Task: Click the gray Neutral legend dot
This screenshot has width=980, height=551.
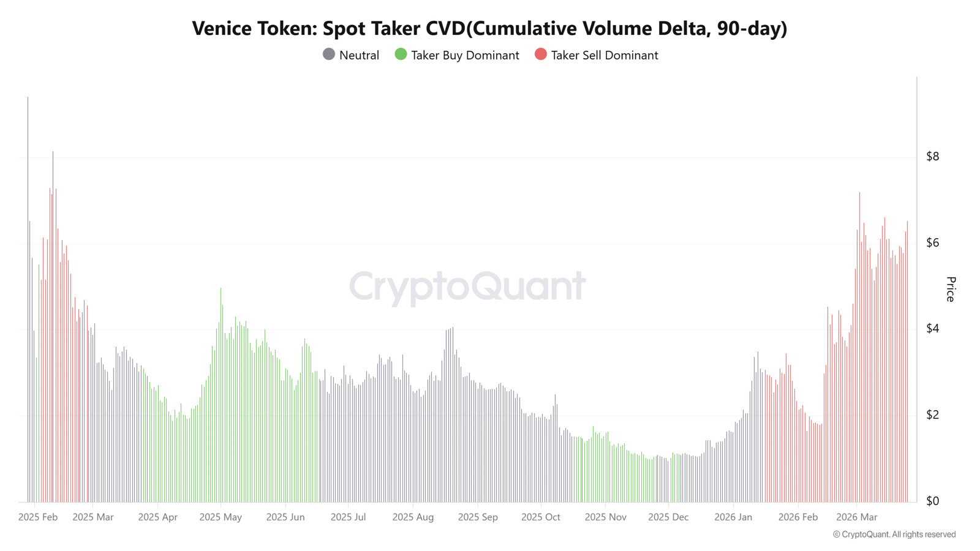Action: pyautogui.click(x=329, y=54)
